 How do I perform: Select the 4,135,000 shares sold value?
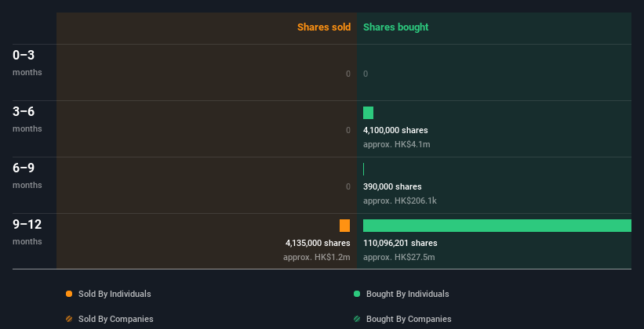click(x=318, y=244)
